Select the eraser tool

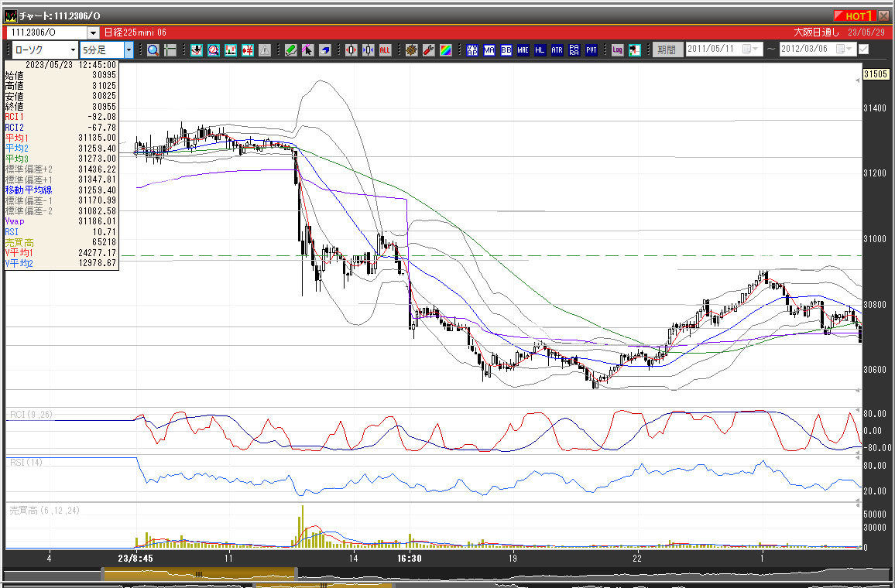pos(325,50)
